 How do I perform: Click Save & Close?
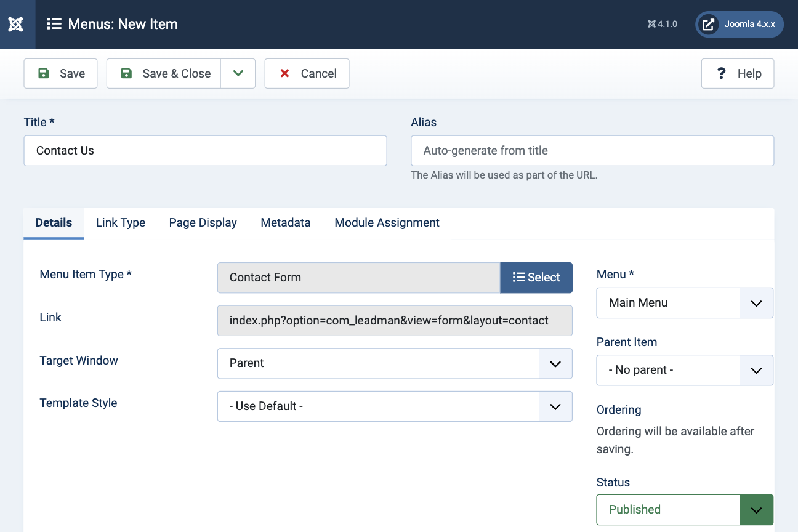164,73
